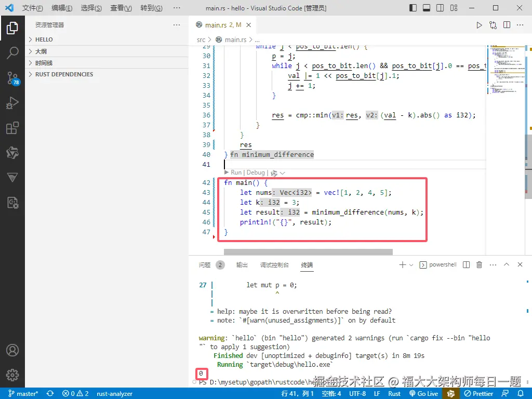
Task: Change indentation via 空格: 4
Action: 331,394
